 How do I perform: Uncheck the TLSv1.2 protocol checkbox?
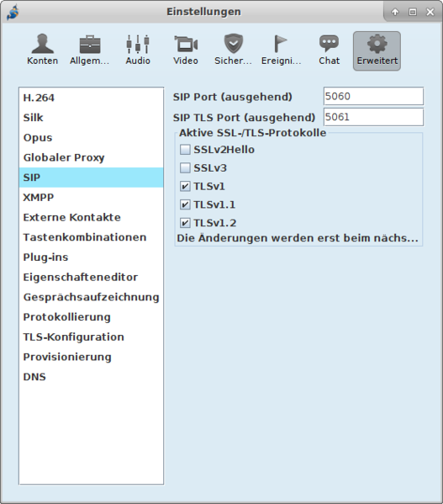pyautogui.click(x=185, y=223)
